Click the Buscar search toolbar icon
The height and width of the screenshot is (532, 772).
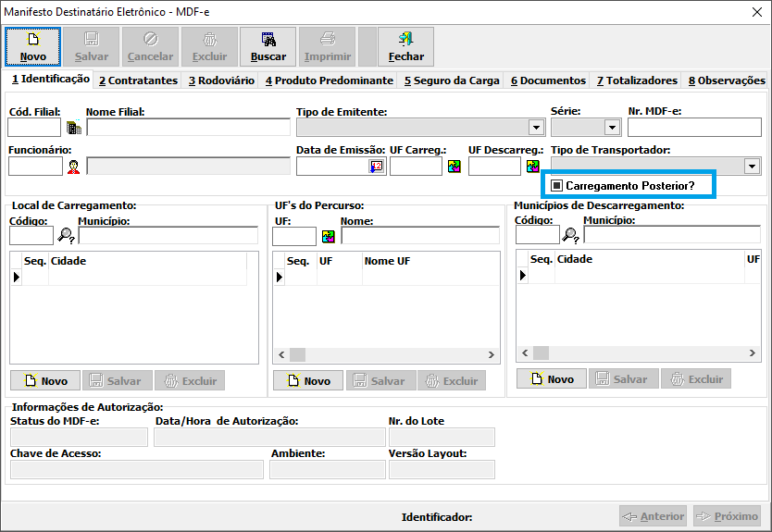268,46
